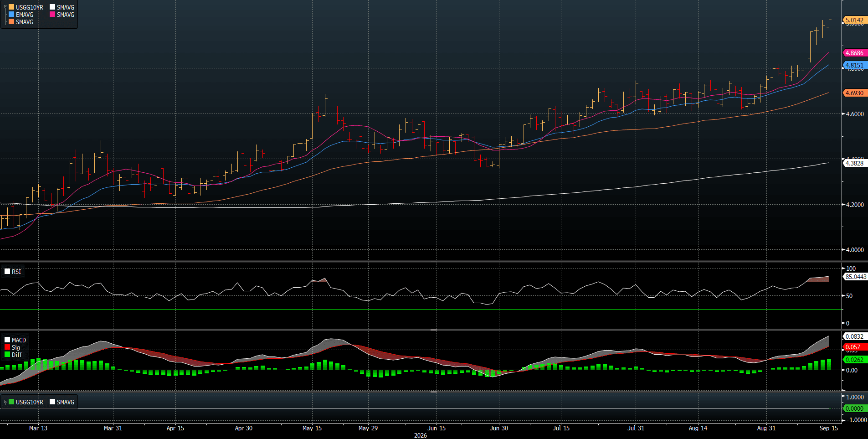868x439 pixels.
Task: Click the Mar 13 date axis label
Action: pyautogui.click(x=38, y=428)
